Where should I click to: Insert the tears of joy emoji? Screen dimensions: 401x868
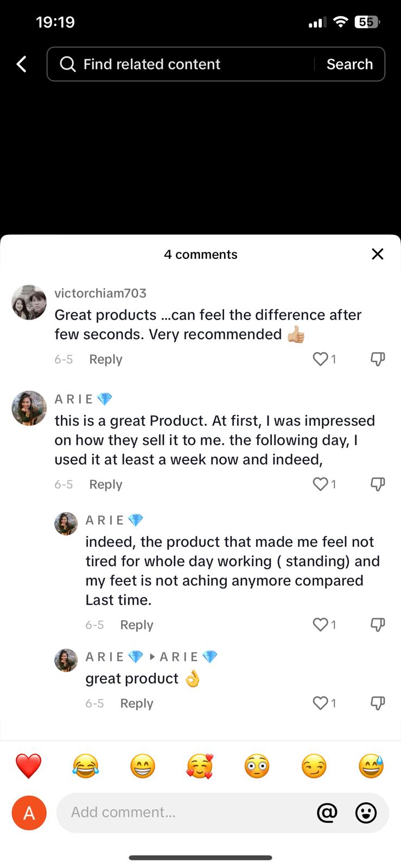tap(86, 766)
